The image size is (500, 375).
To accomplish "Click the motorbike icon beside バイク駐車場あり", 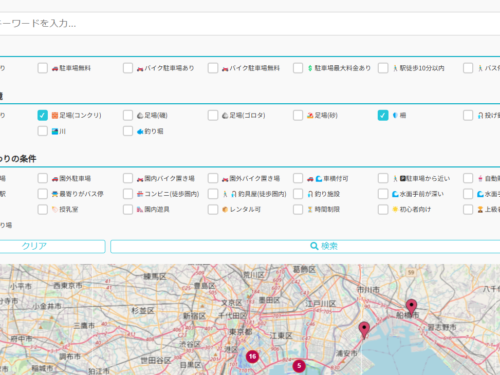I will 140,68.
